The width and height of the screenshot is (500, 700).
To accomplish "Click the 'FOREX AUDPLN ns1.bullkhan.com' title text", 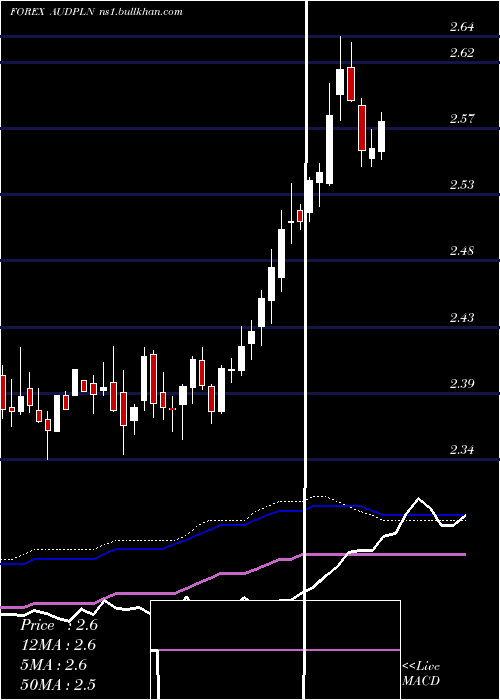I will point(96,12).
